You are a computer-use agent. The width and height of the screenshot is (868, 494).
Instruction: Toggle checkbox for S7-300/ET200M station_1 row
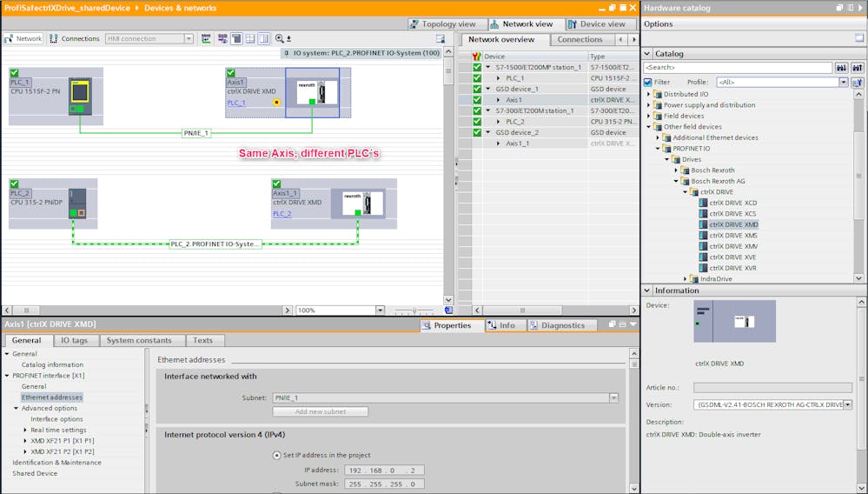(477, 110)
